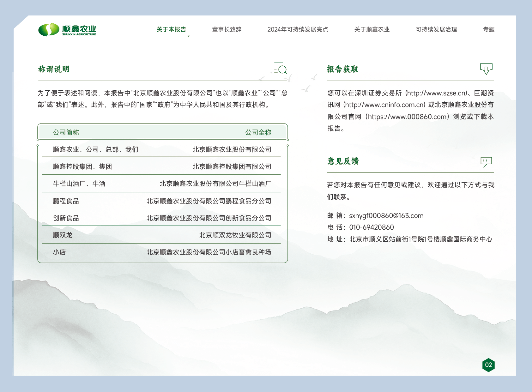The height and width of the screenshot is (392, 532).
Task: Click the 公司简称 column header
Action: pyautogui.click(x=66, y=132)
